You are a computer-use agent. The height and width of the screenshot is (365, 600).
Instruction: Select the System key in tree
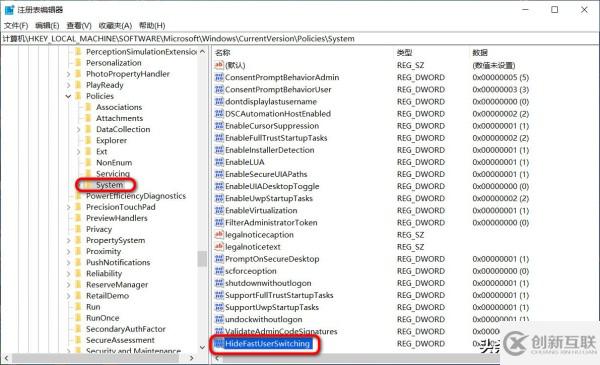coord(109,185)
